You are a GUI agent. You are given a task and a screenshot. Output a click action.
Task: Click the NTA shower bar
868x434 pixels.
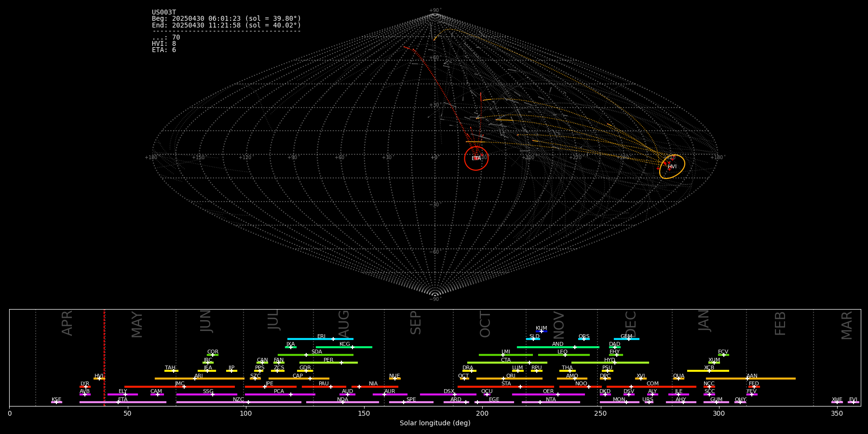tap(551, 402)
